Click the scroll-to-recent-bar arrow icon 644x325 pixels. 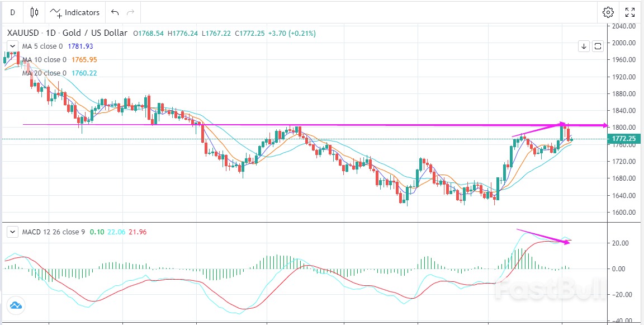click(x=584, y=46)
